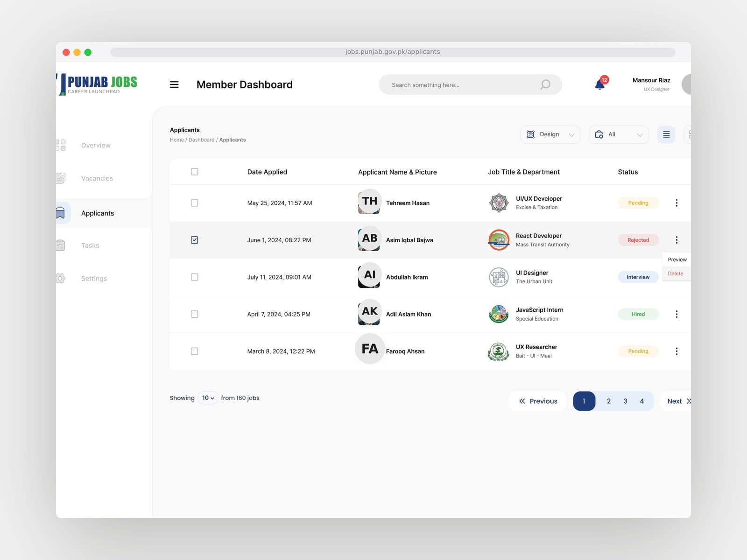
Task: Click Tehreem Hasan TH avatar
Action: click(369, 202)
